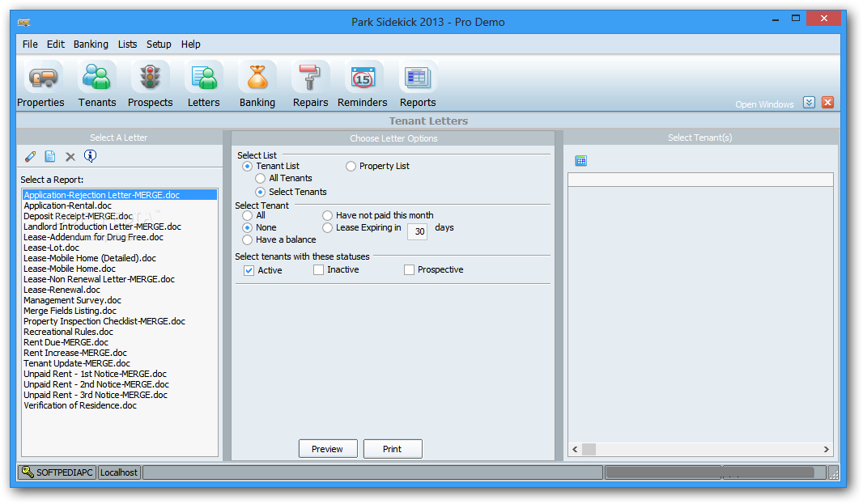Viewport: 863px width, 504px height.
Task: Open the Lists menu
Action: point(127,44)
